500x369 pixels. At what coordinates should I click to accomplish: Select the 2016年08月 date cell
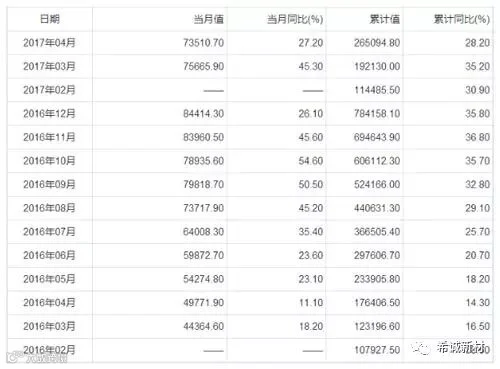49,208
